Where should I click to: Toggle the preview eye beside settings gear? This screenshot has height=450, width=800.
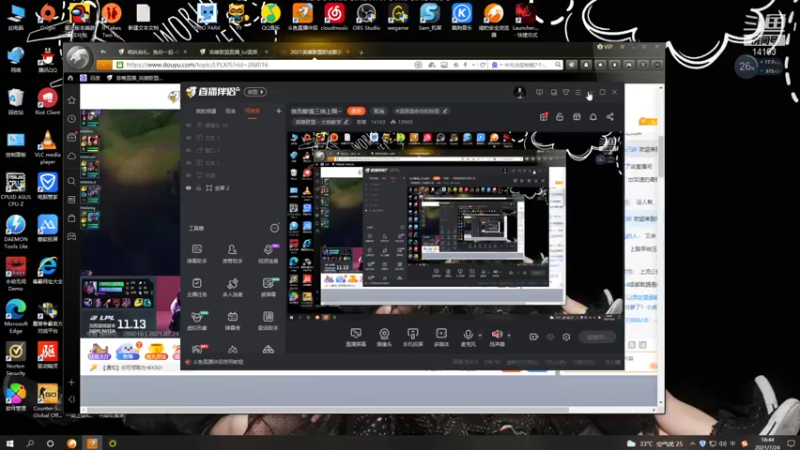(550, 337)
